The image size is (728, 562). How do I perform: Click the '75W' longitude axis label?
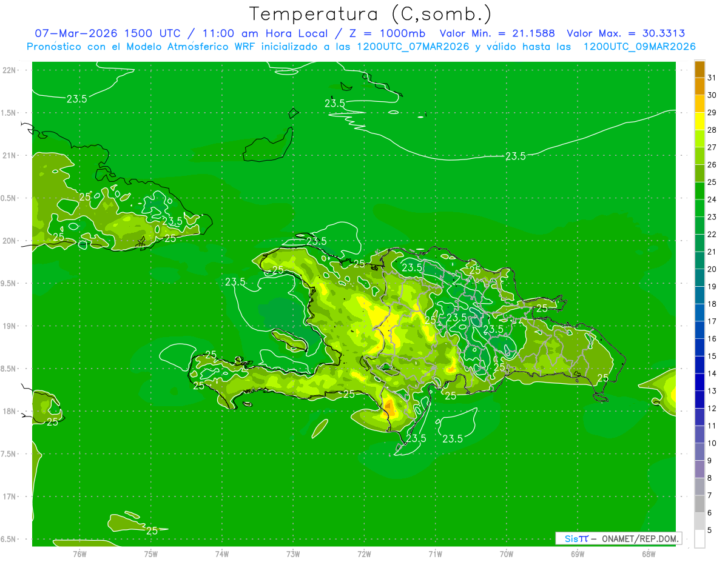point(150,554)
